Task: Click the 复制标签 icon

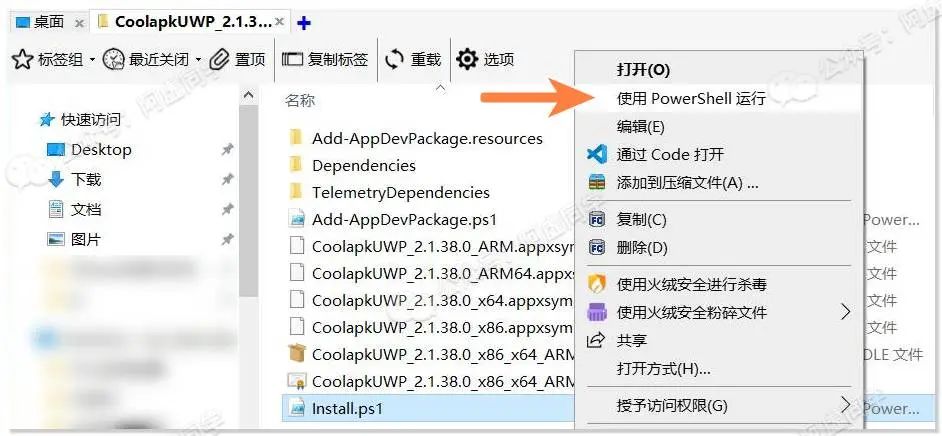Action: coord(293,59)
